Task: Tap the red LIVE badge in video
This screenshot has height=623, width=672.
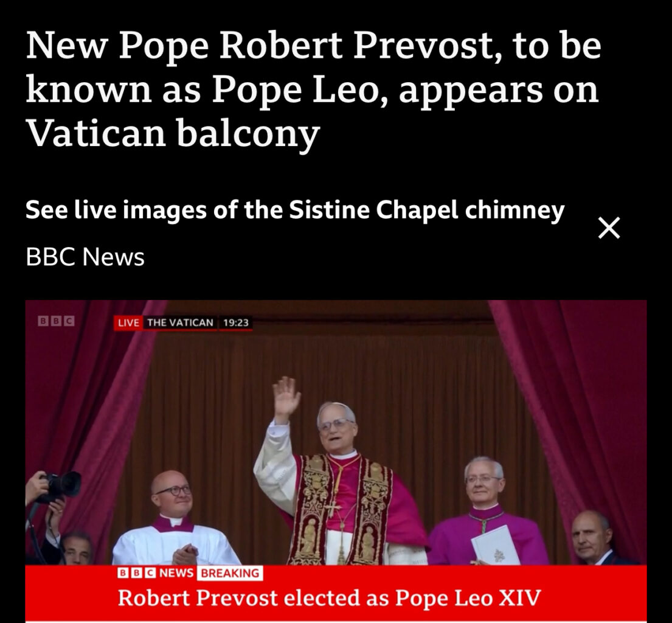Action: [x=128, y=323]
